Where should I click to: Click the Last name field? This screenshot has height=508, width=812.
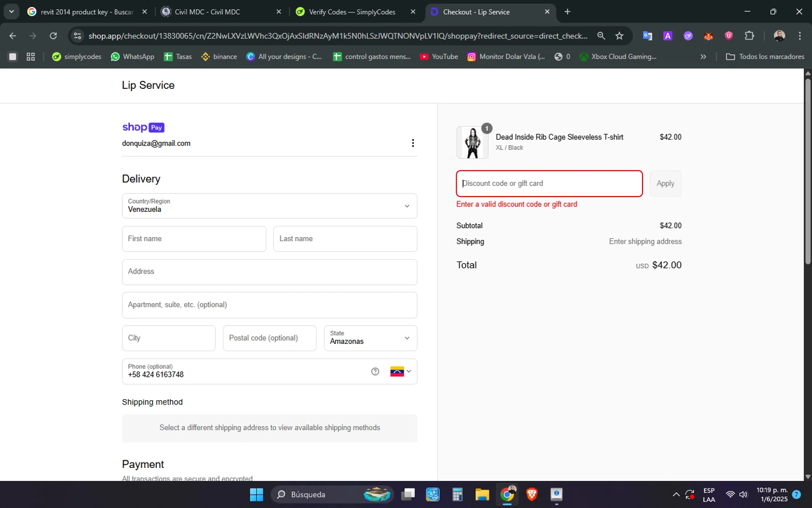pos(345,239)
